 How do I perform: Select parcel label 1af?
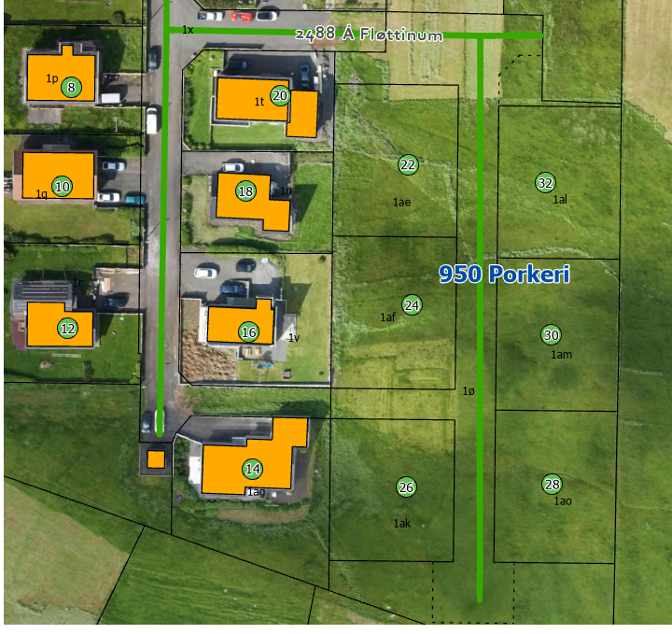(388, 317)
